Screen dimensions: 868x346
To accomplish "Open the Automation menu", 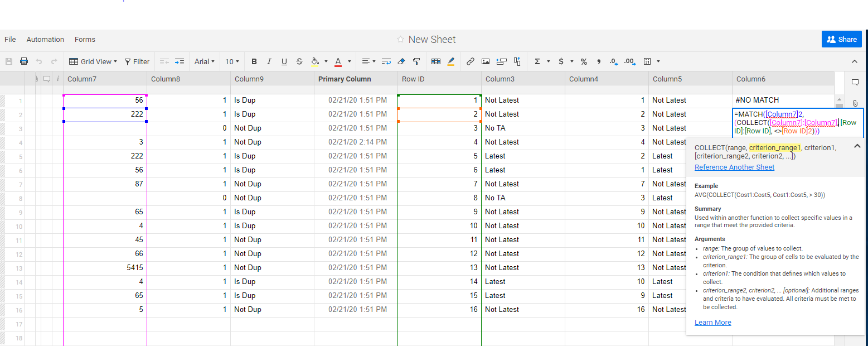I will pyautogui.click(x=45, y=39).
